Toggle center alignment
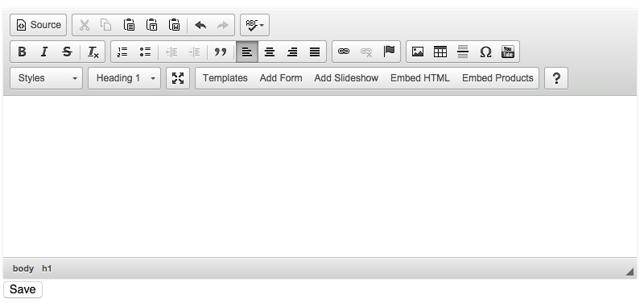Screen dimensions: 644x307 [x=270, y=52]
